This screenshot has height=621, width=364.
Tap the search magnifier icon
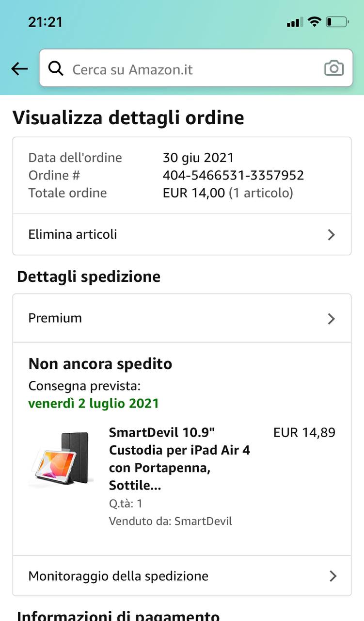coord(56,69)
